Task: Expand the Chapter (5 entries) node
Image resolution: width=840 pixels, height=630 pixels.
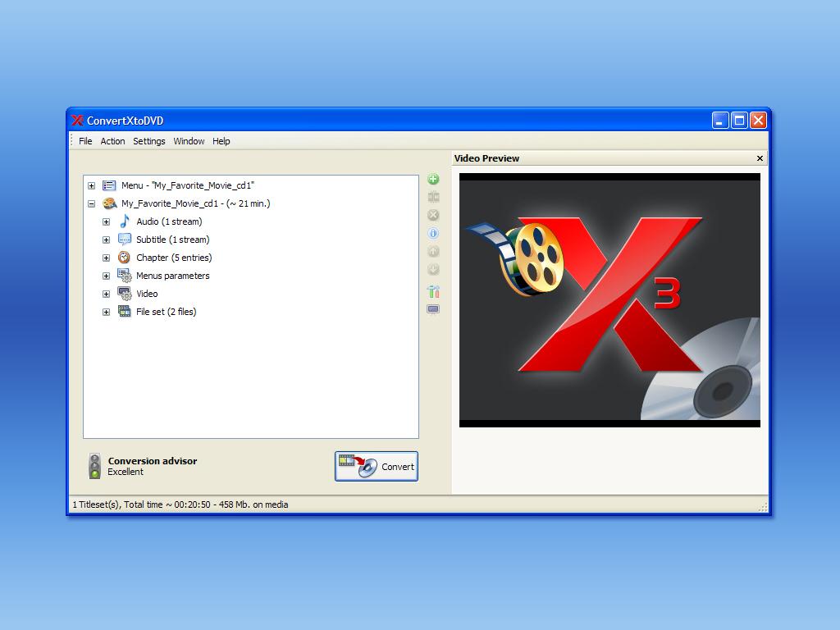Action: point(106,258)
